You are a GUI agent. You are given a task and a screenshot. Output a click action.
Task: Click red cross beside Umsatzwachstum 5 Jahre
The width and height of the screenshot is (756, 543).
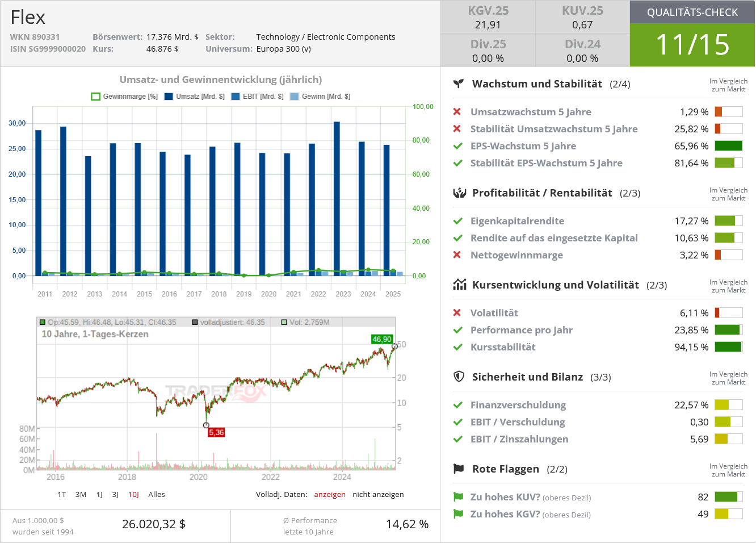pyautogui.click(x=457, y=112)
